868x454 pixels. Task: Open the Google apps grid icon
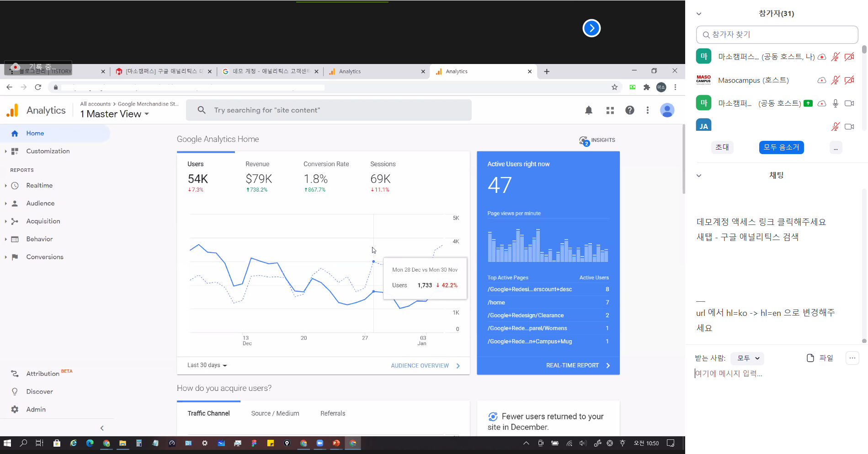(610, 110)
